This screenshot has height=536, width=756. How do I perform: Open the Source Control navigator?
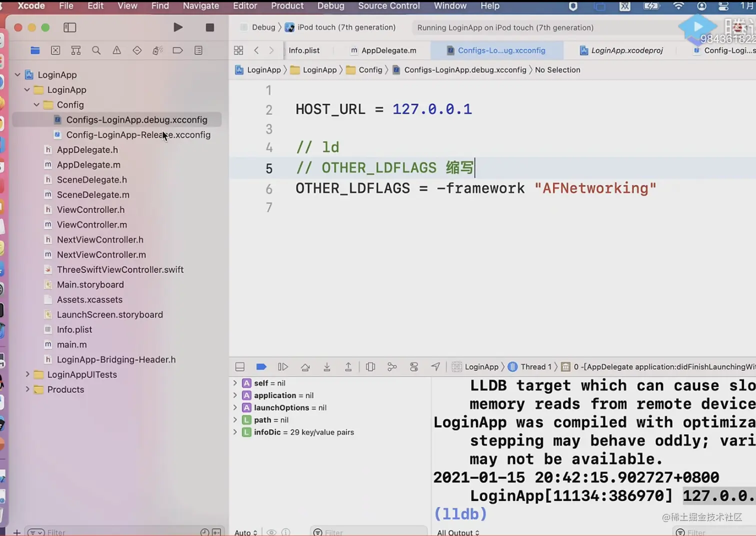[55, 51]
